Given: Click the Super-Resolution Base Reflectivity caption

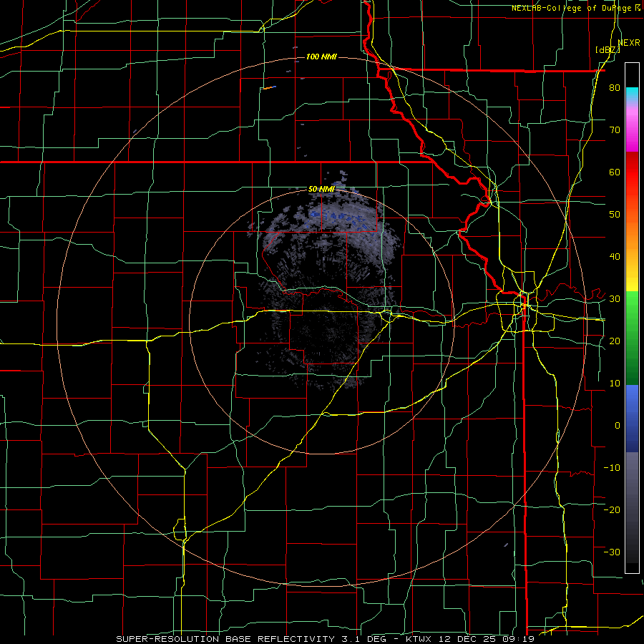Looking at the screenshot, I should 325,639.
